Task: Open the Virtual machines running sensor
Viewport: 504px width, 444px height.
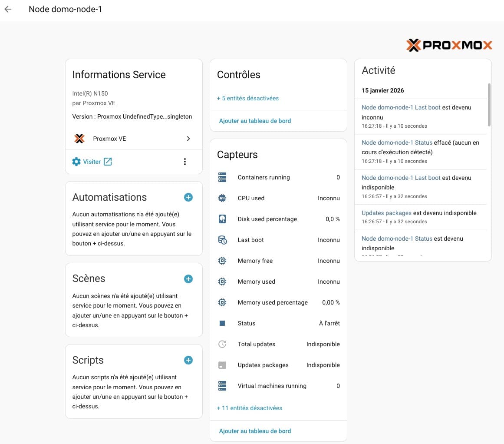Action: pyautogui.click(x=278, y=386)
